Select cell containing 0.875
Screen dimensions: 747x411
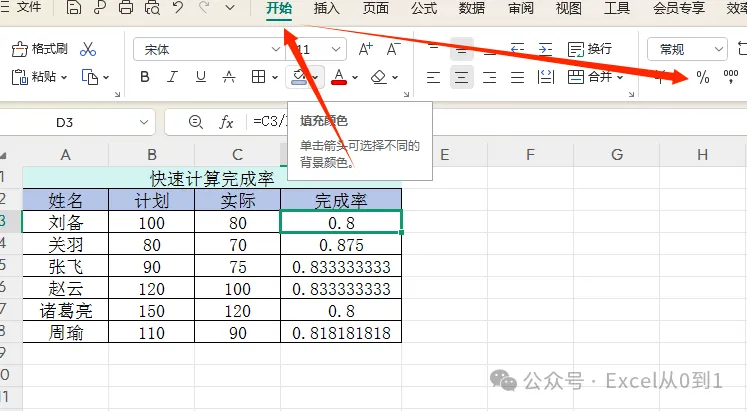point(341,245)
